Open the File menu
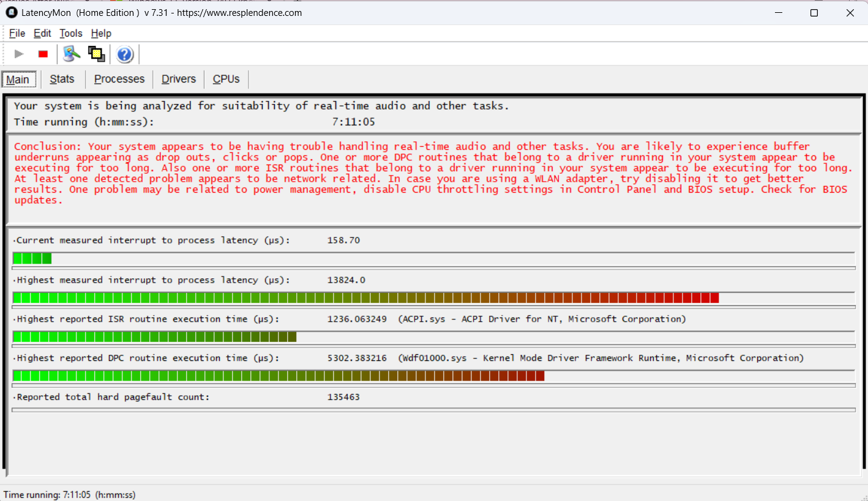The height and width of the screenshot is (501, 868). point(17,33)
